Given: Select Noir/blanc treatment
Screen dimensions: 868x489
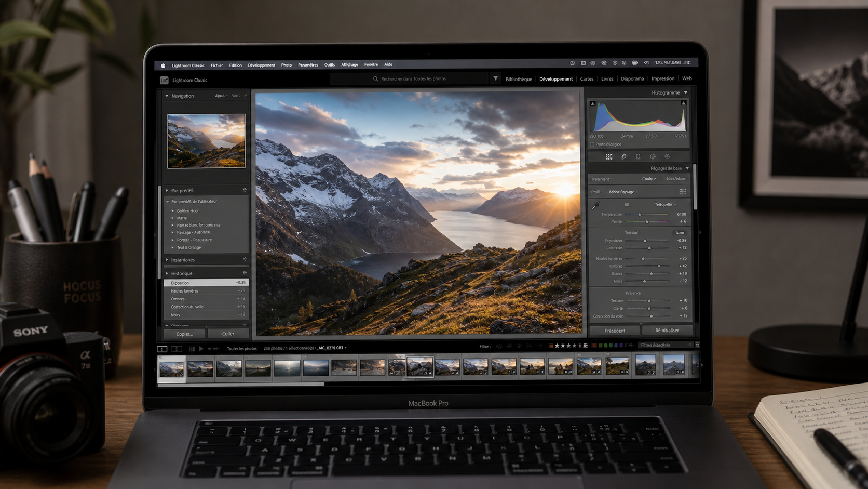Looking at the screenshot, I should coord(676,179).
